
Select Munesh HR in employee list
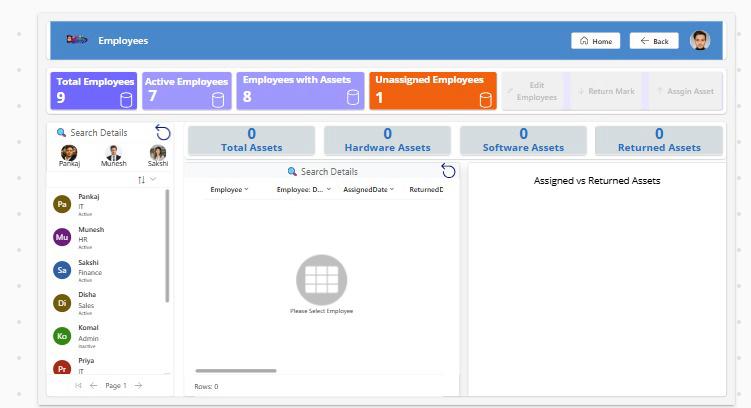[108, 238]
